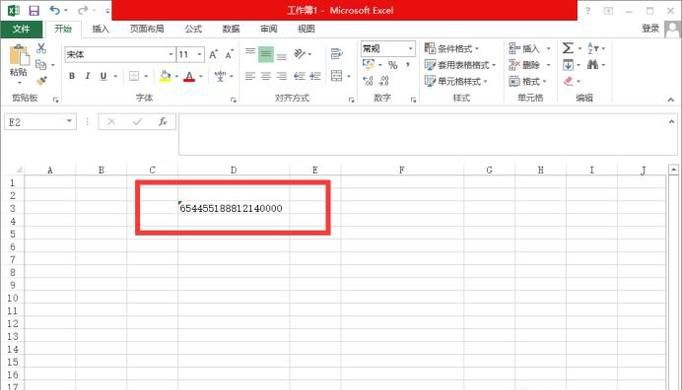Click the AutoSum sigma icon
682x390 pixels.
point(568,48)
